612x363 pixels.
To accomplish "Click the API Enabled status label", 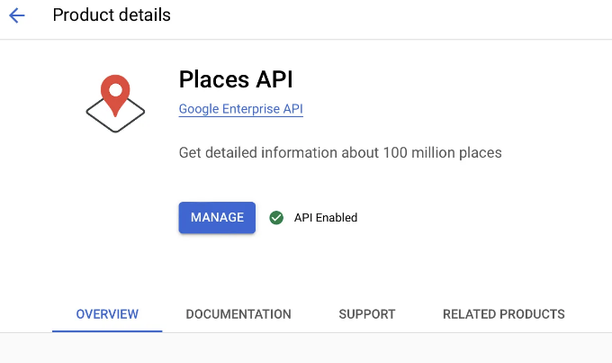I will point(326,218).
